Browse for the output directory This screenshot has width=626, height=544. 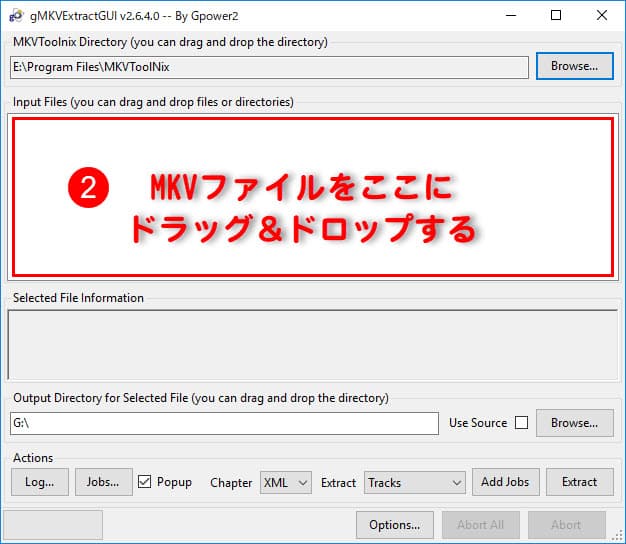[x=574, y=423]
